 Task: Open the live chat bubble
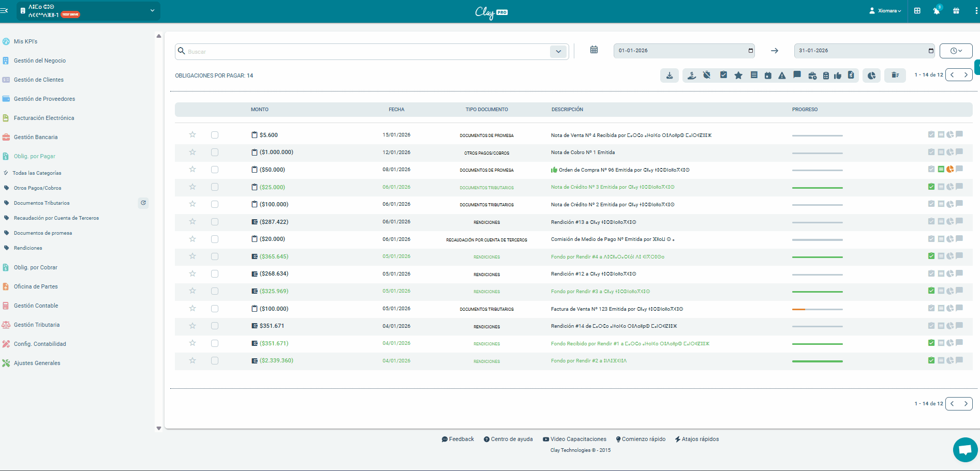click(x=965, y=450)
